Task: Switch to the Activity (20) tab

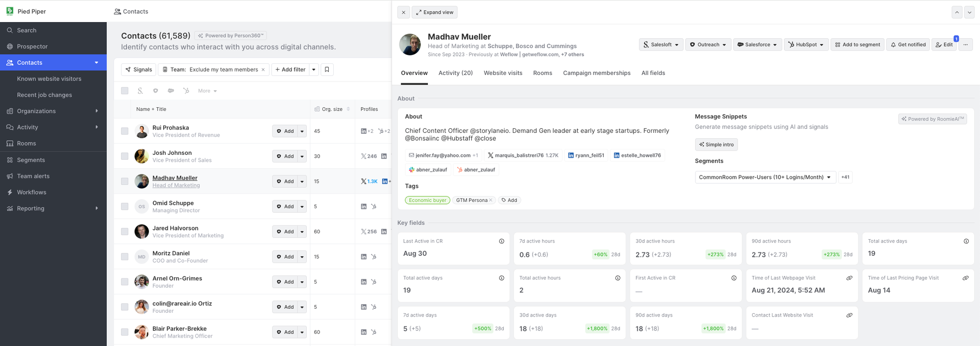Action: pos(455,73)
